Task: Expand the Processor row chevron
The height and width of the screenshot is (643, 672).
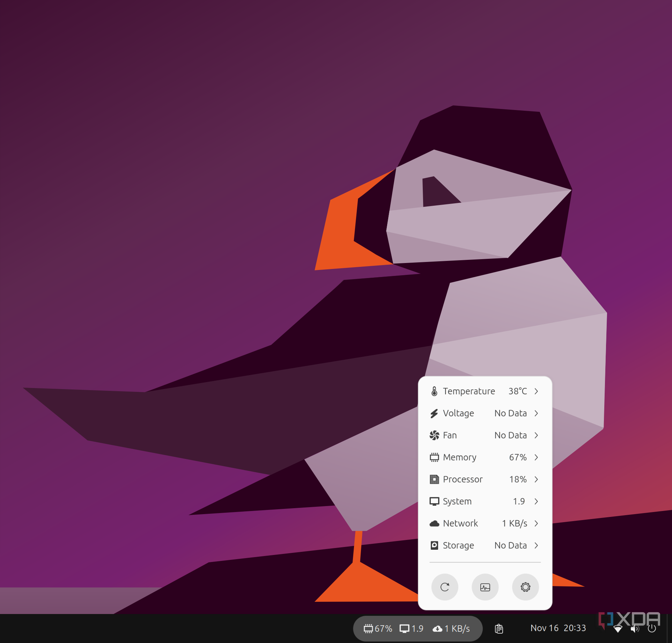Action: pos(536,479)
